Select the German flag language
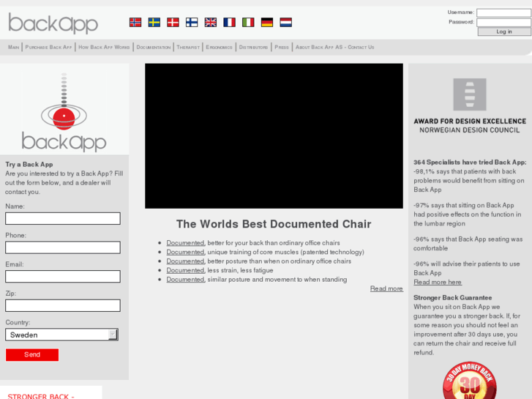The height and width of the screenshot is (399, 532). (x=267, y=23)
